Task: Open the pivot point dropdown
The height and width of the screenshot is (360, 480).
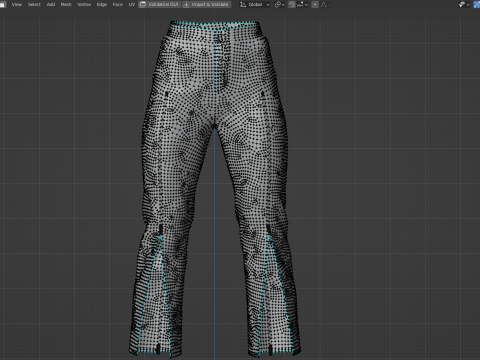Action: [279, 4]
